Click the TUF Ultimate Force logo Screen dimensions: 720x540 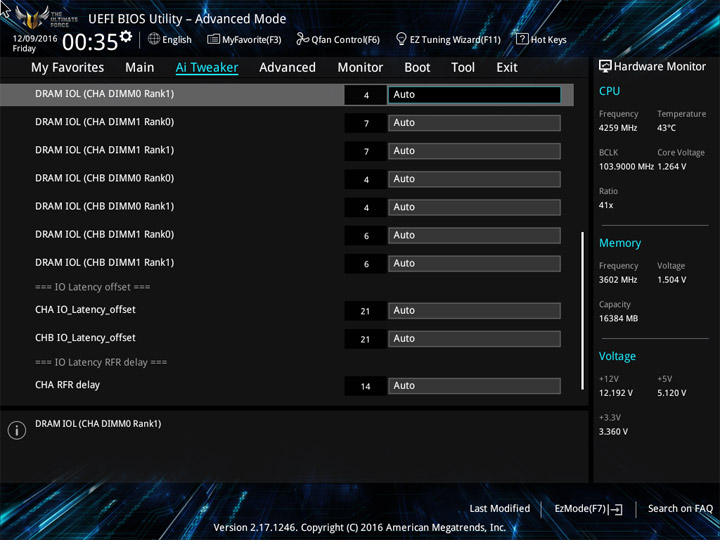coord(45,17)
